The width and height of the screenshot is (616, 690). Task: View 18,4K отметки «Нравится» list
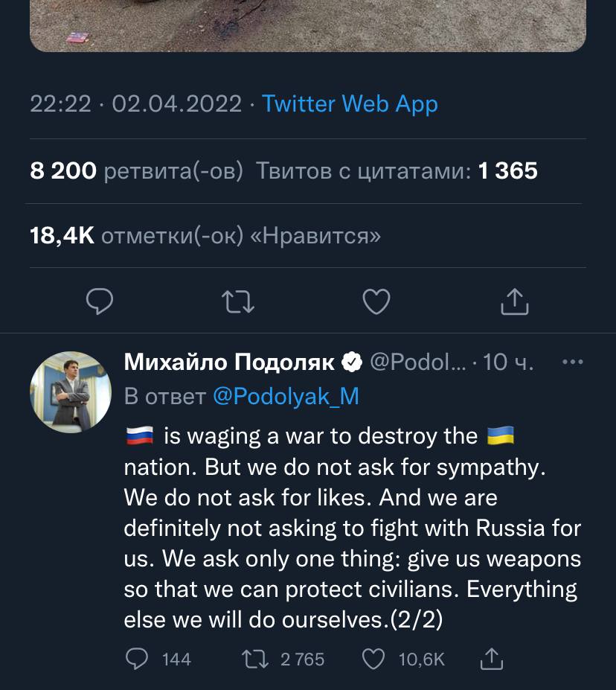[205, 236]
